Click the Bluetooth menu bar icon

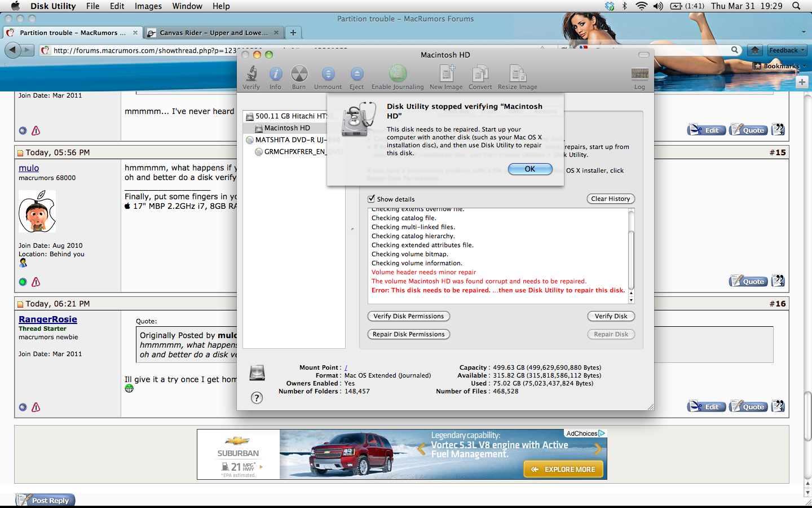[625, 6]
